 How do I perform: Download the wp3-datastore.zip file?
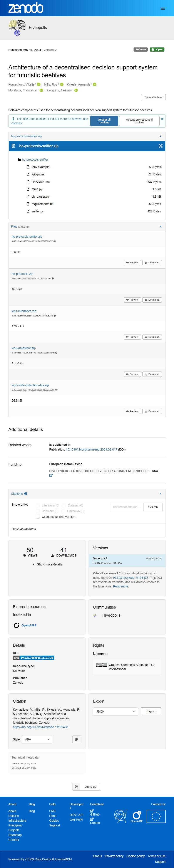click(152, 374)
